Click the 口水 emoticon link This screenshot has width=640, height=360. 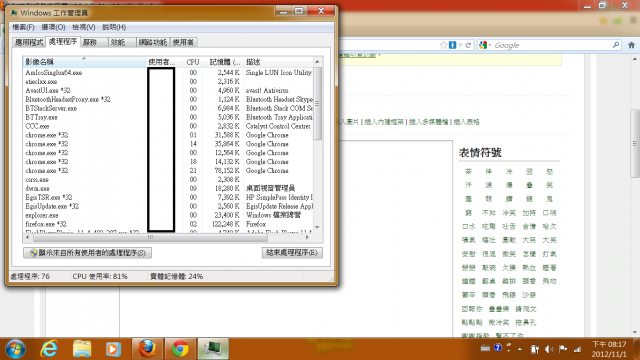click(469, 227)
